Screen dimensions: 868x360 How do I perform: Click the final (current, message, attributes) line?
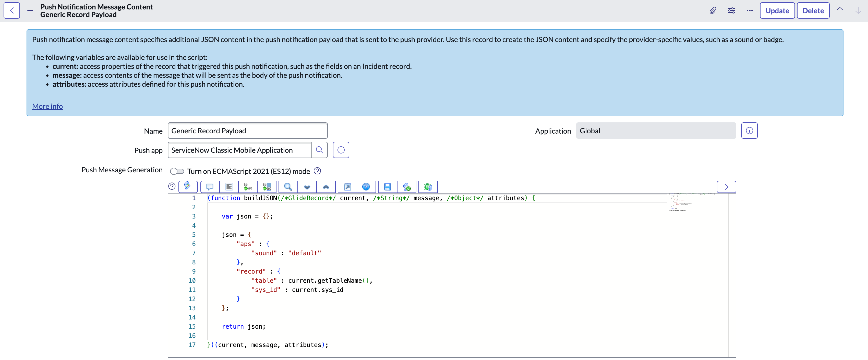[268, 345]
